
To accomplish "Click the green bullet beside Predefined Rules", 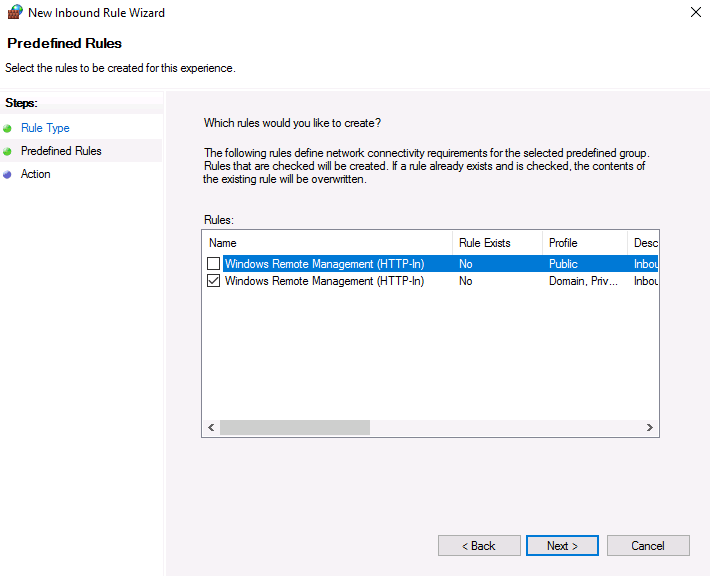I will [x=8, y=151].
